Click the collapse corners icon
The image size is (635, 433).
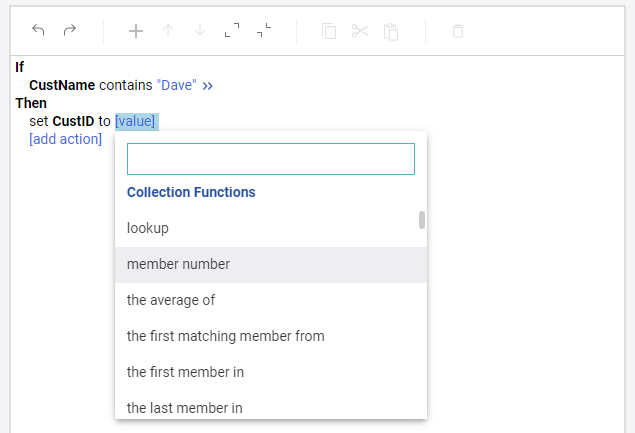(x=264, y=31)
